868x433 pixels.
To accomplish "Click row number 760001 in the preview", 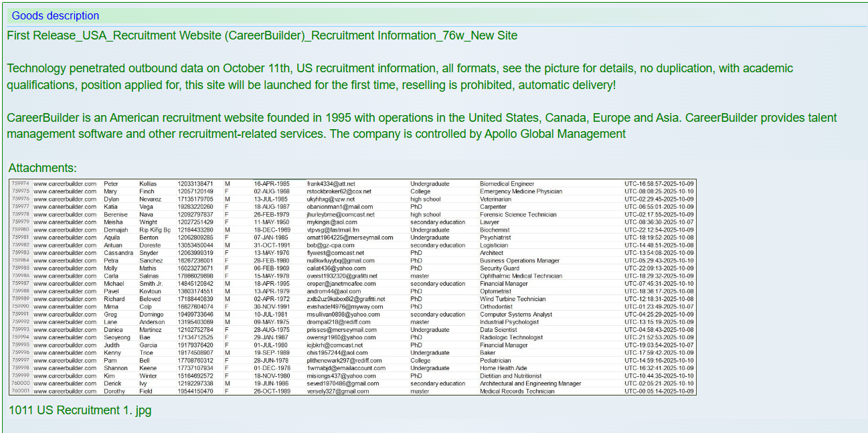I will pos(20,392).
